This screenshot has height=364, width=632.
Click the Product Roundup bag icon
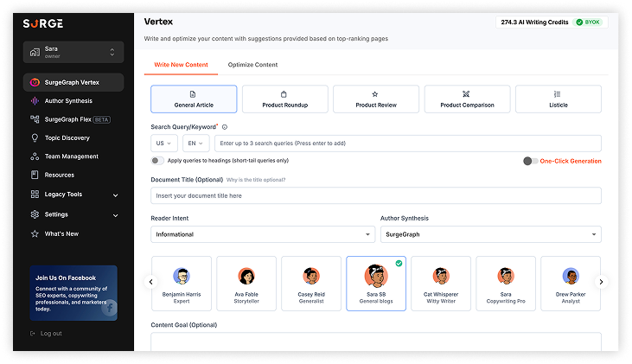tap(284, 94)
